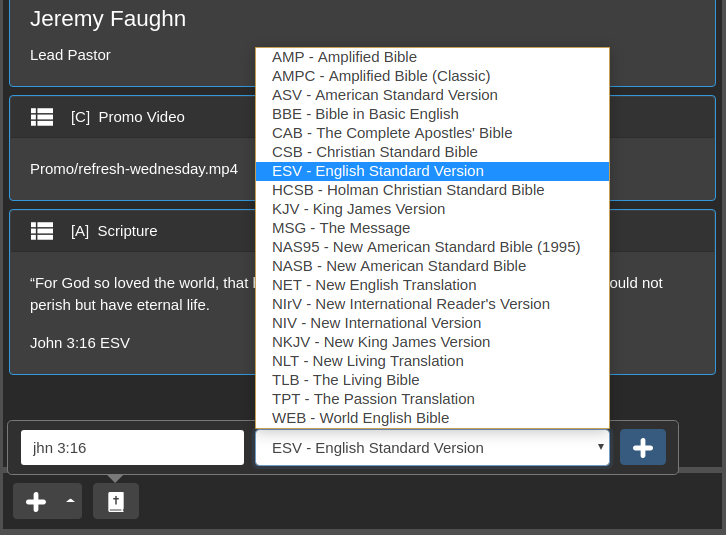Click the John 3:16 ESV reference text
Viewport: 726px width, 535px height.
tap(80, 343)
